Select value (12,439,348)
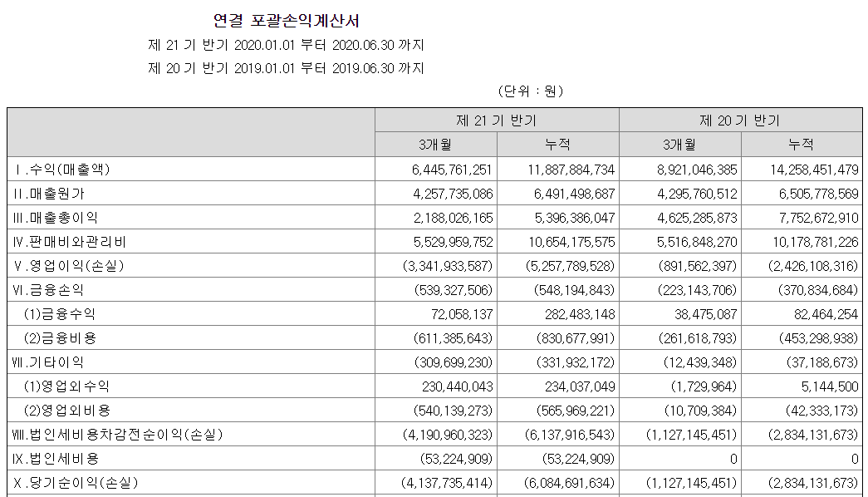 coord(700,362)
